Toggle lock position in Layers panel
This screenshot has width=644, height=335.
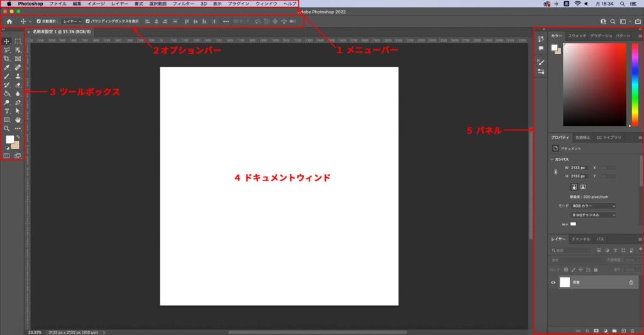(x=580, y=270)
